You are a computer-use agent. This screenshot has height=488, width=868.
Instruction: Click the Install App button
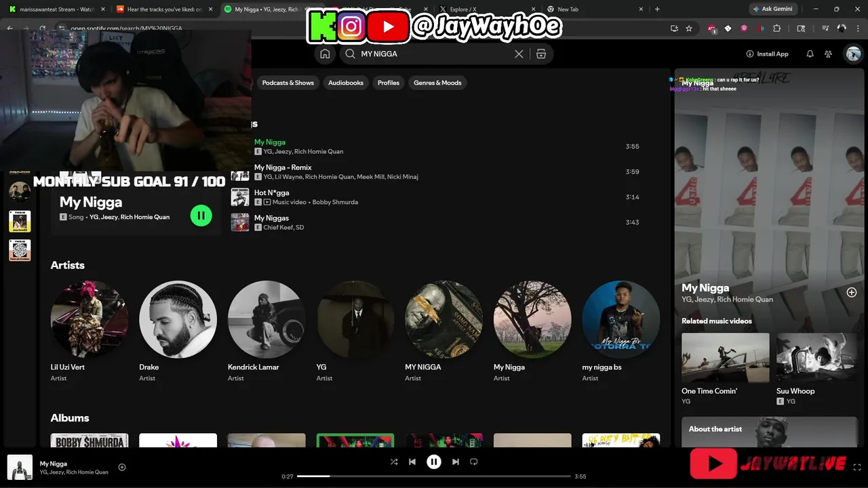pos(768,54)
